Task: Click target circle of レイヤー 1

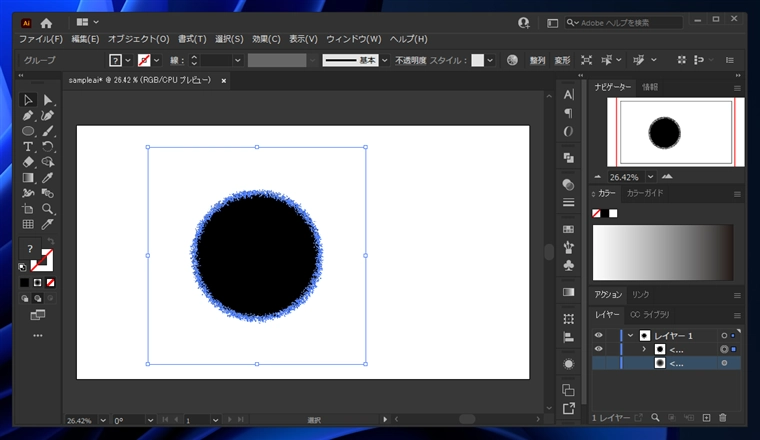Action: (724, 335)
